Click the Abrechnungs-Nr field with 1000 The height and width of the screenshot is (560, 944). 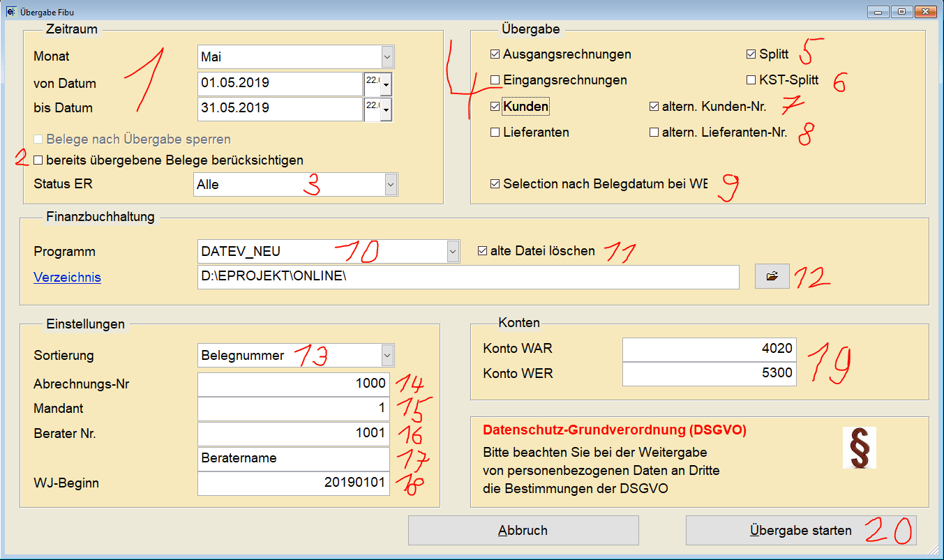click(294, 384)
